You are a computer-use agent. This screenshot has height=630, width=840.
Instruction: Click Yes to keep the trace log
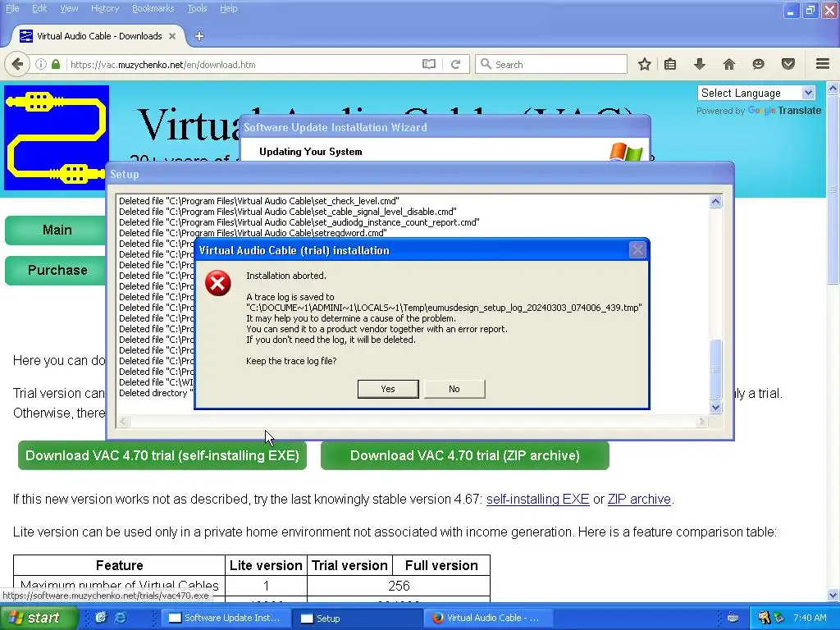[388, 389]
